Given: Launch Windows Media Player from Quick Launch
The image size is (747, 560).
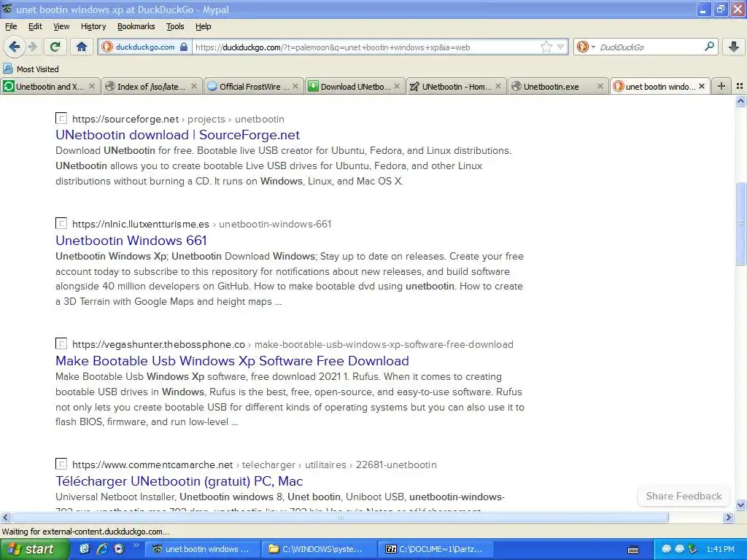Looking at the screenshot, I should click(119, 549).
